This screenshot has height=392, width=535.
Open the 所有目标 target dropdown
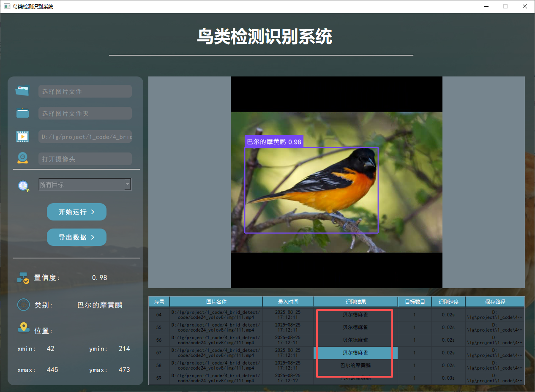[85, 184]
